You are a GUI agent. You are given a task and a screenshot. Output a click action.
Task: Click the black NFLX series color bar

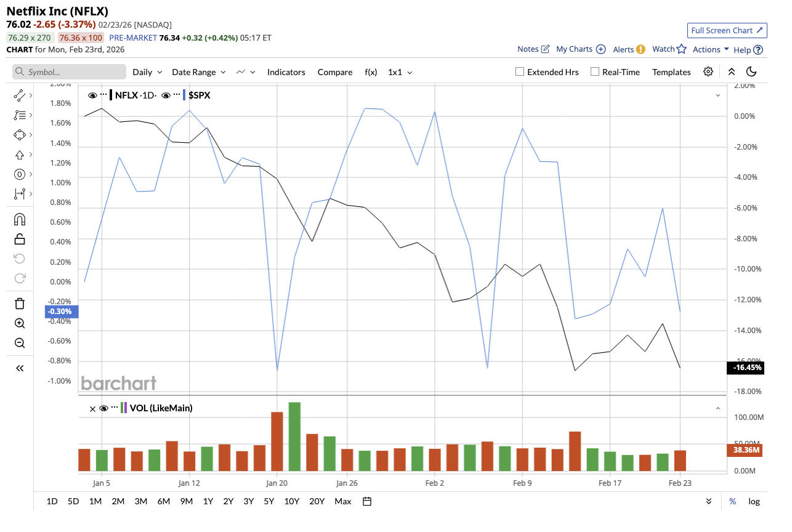coord(111,95)
